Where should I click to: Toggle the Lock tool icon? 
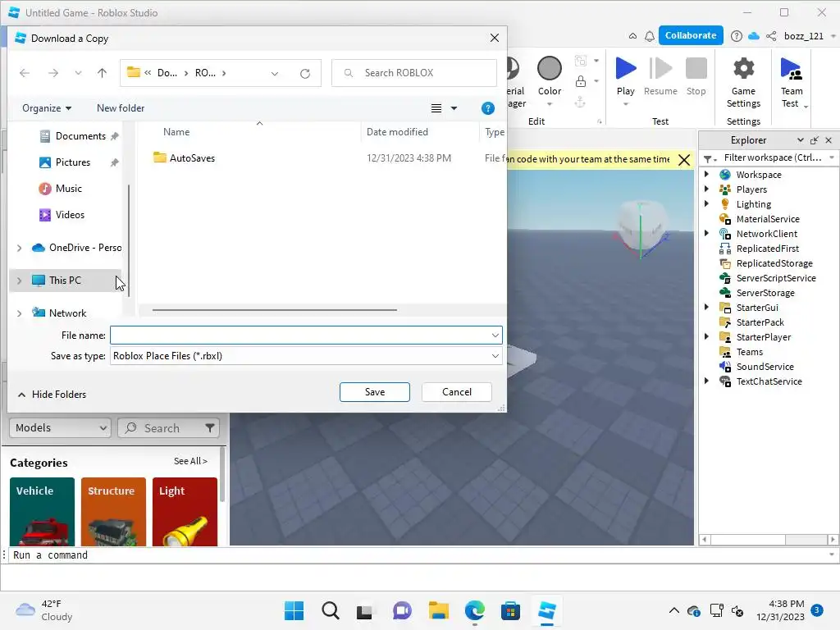click(581, 81)
